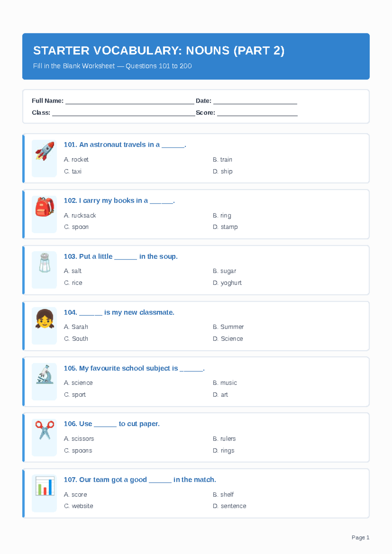
Task: Click the Class blank line
Action: [123, 113]
